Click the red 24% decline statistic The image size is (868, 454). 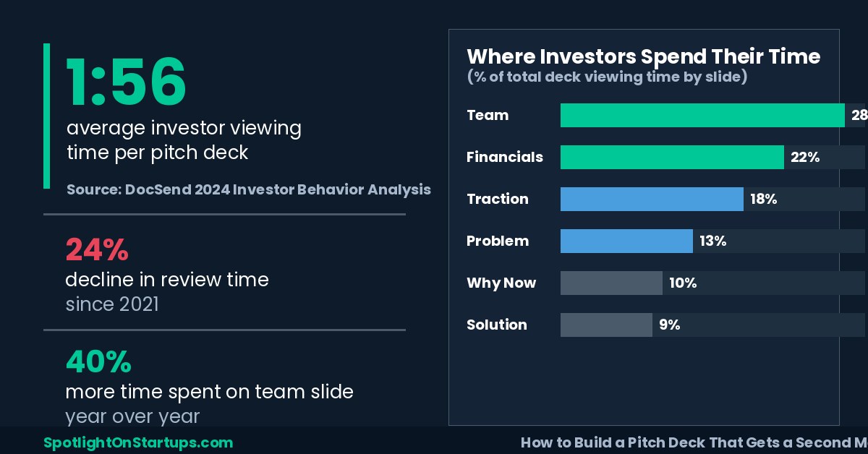click(x=97, y=250)
